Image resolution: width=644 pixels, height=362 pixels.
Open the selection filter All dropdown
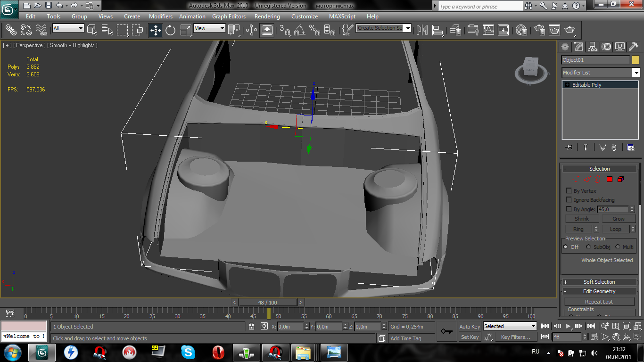68,28
